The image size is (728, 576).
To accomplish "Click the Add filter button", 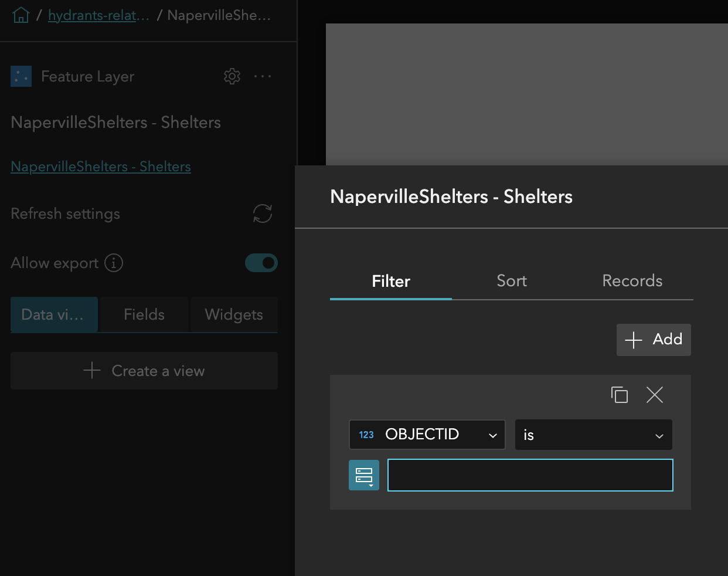I will (654, 340).
